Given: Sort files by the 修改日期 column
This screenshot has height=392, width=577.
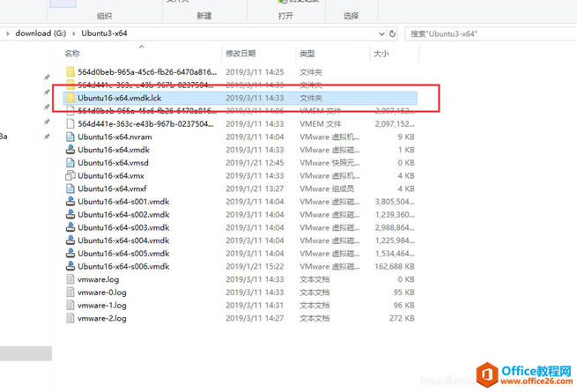Looking at the screenshot, I should [x=240, y=54].
